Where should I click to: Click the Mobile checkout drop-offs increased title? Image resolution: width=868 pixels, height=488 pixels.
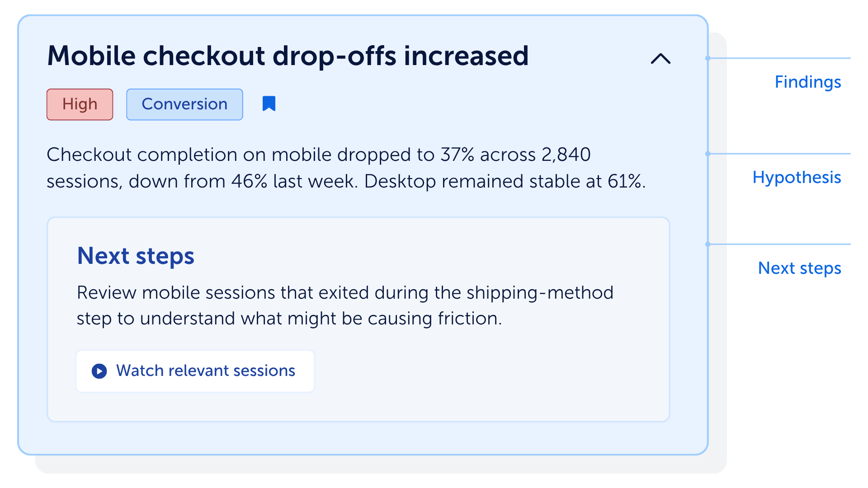coord(288,56)
